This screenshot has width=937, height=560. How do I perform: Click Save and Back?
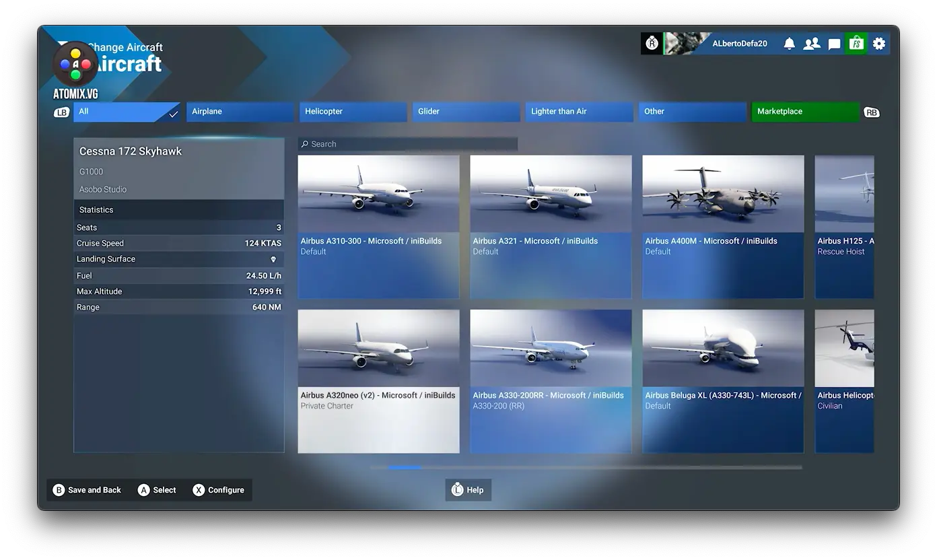click(94, 490)
